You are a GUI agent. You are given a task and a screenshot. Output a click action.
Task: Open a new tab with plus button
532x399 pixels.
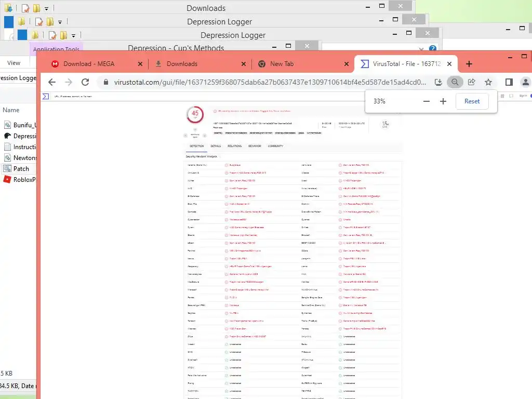click(x=469, y=64)
